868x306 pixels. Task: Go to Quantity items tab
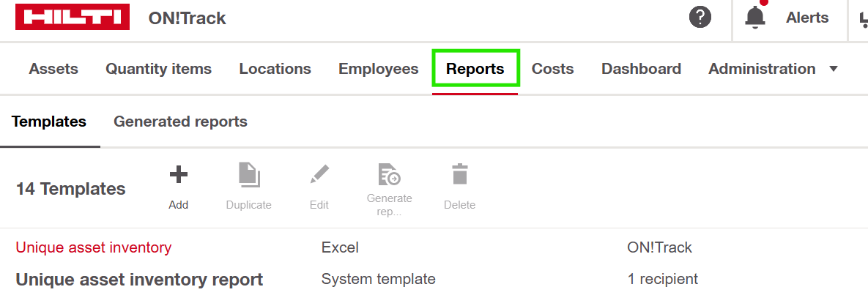tap(158, 69)
